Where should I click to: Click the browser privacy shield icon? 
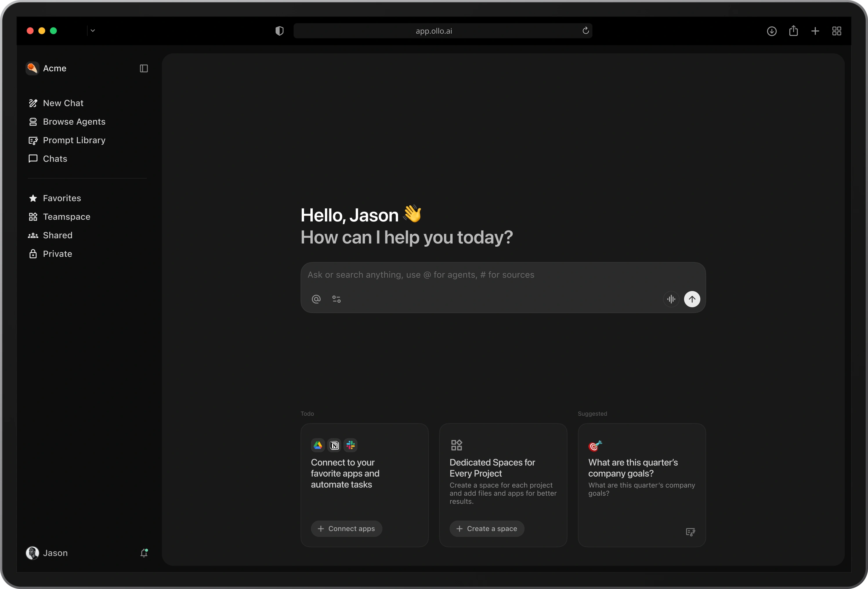click(279, 31)
